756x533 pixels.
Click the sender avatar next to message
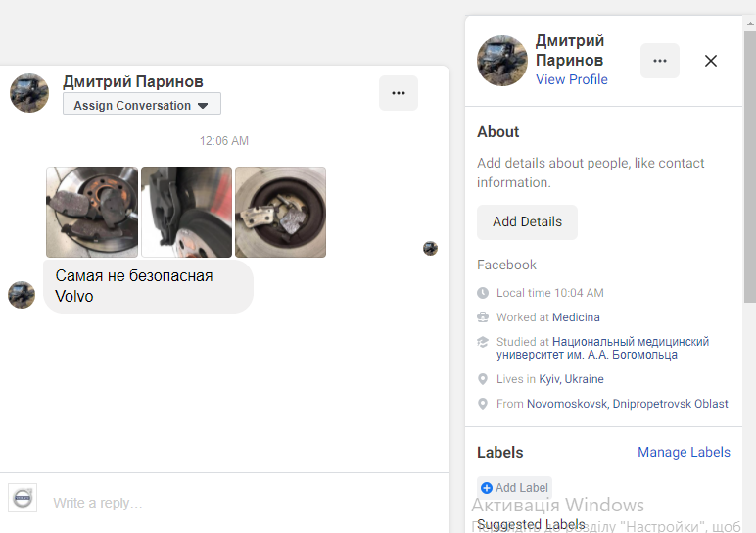point(22,295)
